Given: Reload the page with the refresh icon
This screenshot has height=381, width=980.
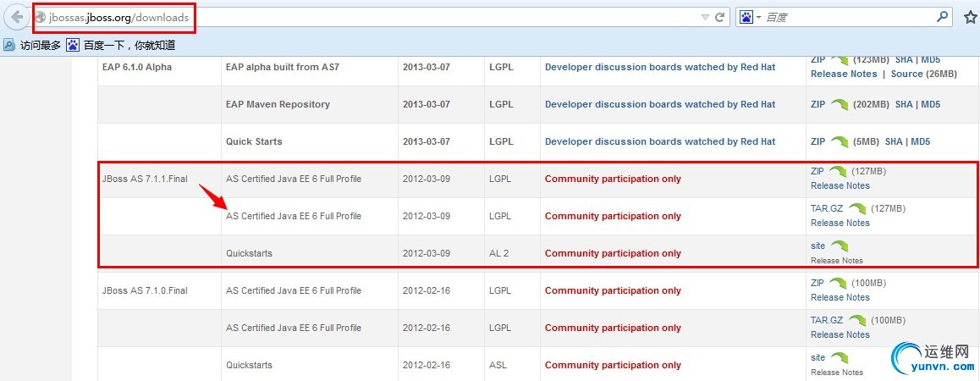Looking at the screenshot, I should (720, 18).
